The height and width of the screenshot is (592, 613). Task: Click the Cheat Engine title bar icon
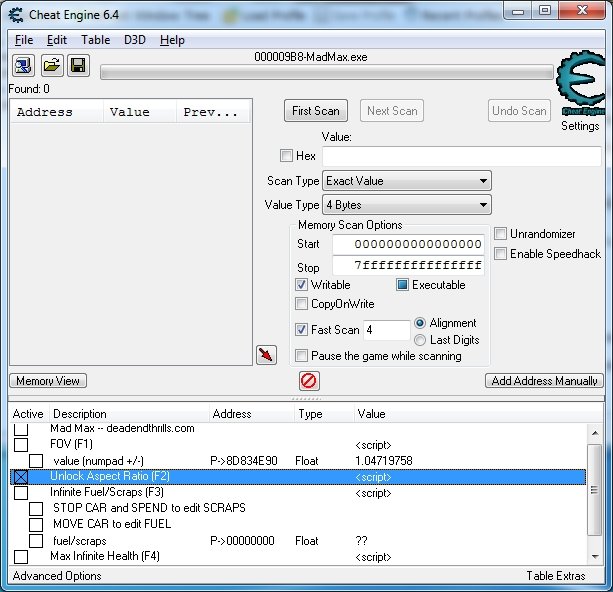point(16,15)
